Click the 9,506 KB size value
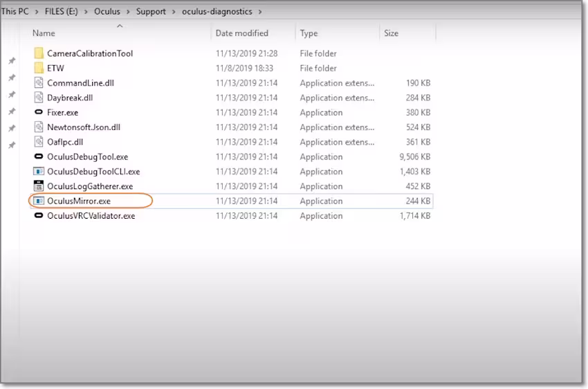The width and height of the screenshot is (588, 389). pyautogui.click(x=415, y=157)
